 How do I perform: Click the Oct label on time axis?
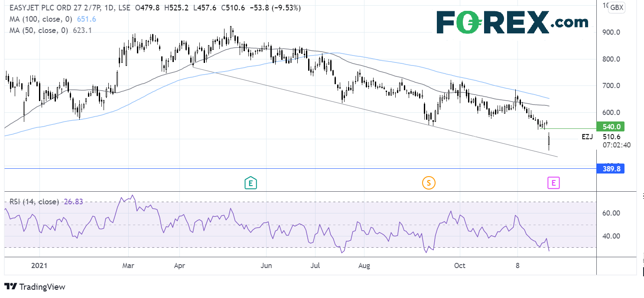(459, 265)
